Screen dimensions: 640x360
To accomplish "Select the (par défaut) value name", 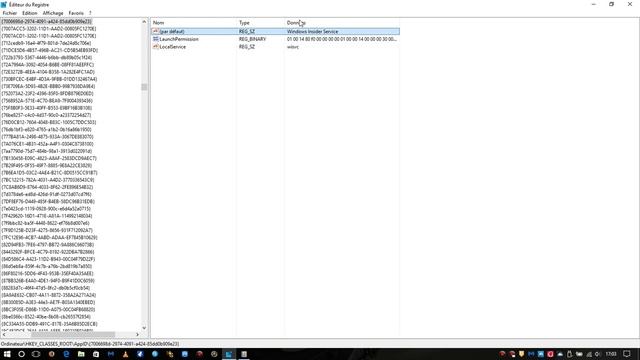I will click(x=172, y=31).
